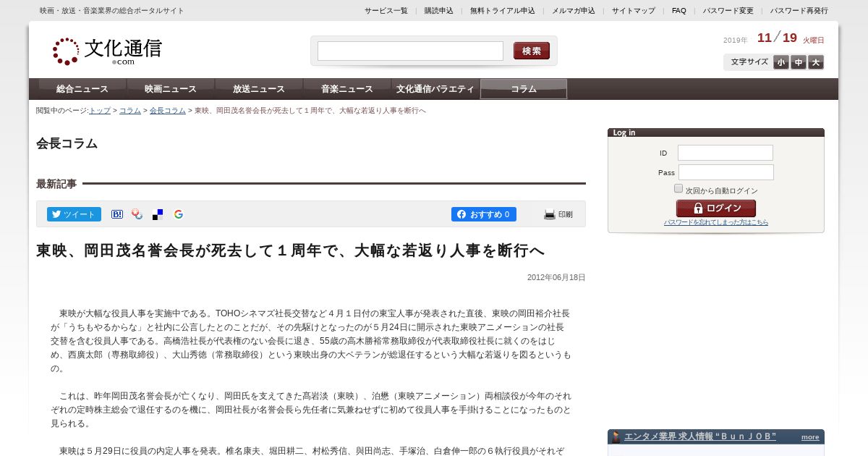Open the コラム tab

(x=524, y=89)
